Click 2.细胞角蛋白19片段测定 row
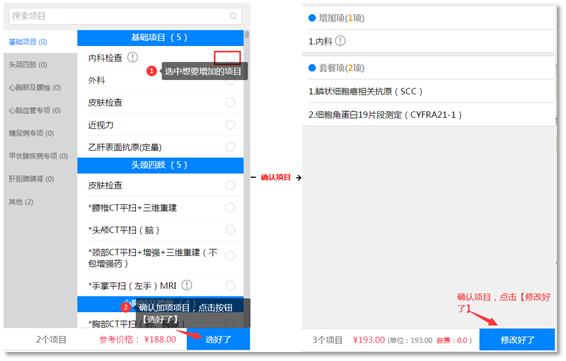 click(x=429, y=115)
